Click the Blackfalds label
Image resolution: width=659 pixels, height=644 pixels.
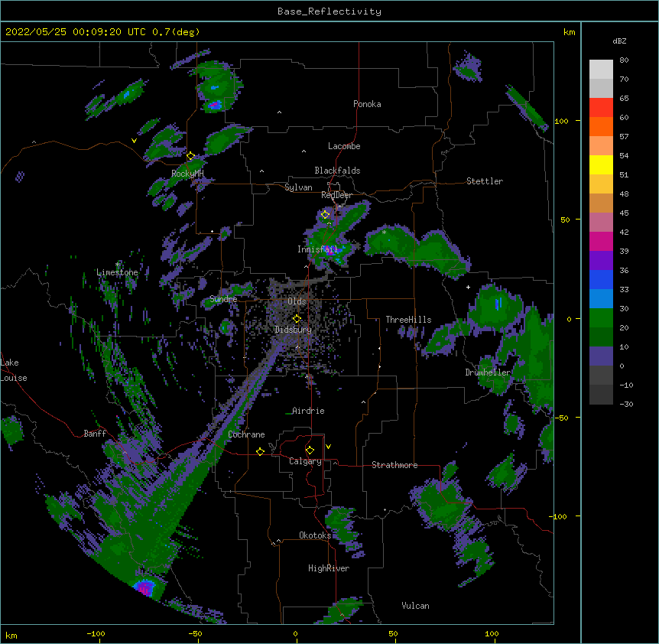coord(337,171)
